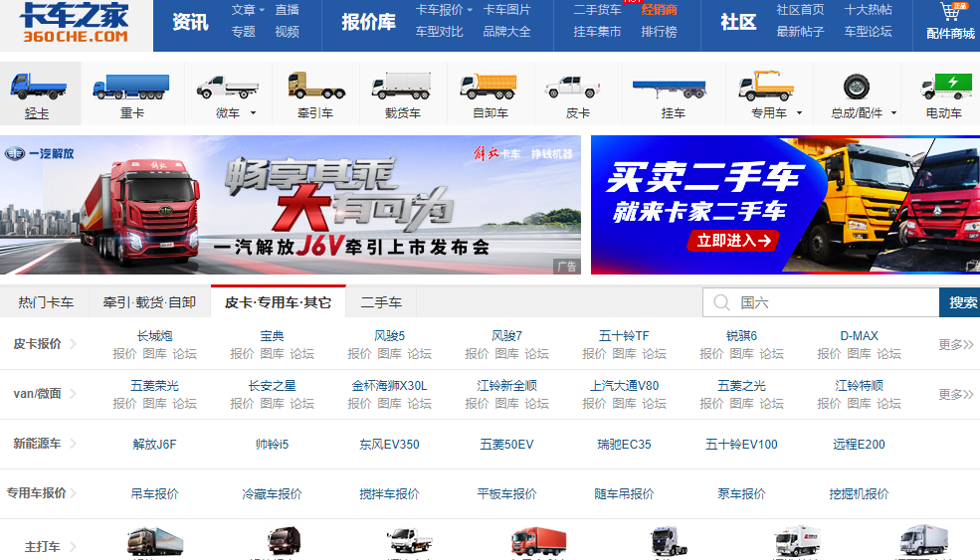Go to the 卡车之家 360che.com logo
The width and height of the screenshot is (980, 560).
[75, 23]
